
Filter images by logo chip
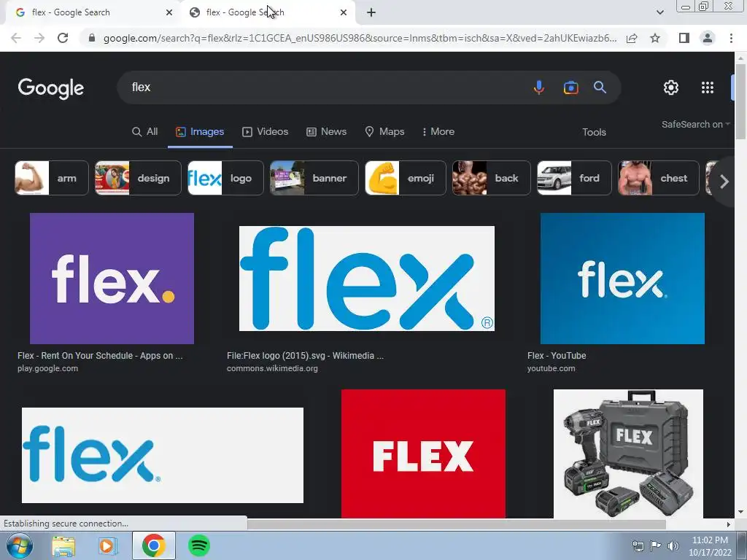pyautogui.click(x=225, y=178)
